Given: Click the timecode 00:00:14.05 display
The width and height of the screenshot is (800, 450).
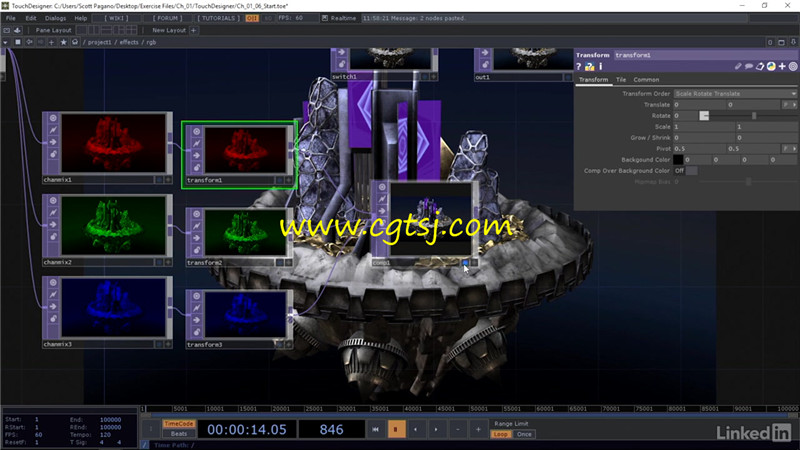Looking at the screenshot, I should coord(246,430).
